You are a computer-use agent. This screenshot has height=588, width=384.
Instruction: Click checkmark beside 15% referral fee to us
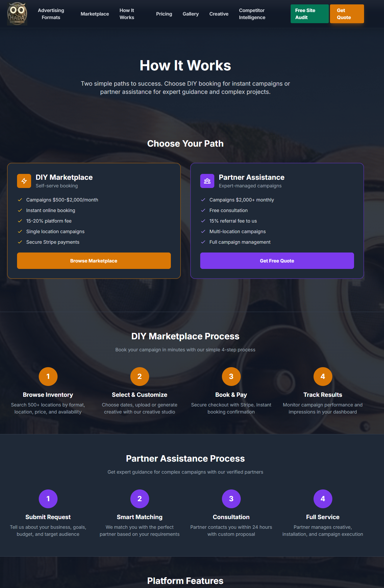click(203, 221)
